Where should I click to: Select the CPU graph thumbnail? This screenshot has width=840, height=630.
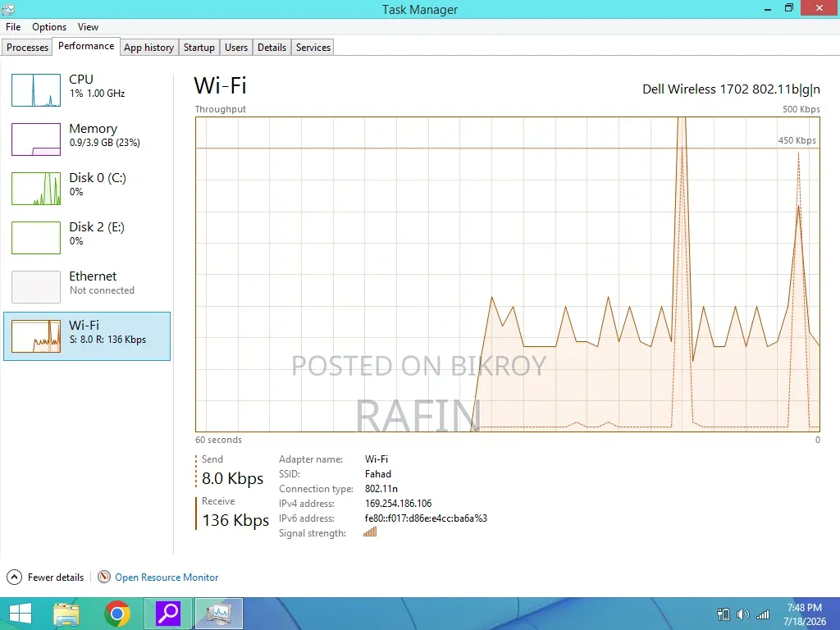coord(36,90)
